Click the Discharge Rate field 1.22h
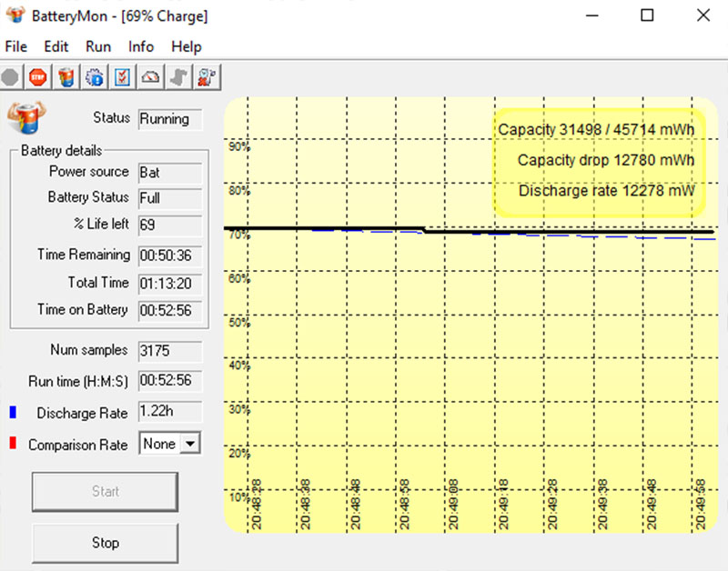This screenshot has height=571, width=728. pos(170,412)
